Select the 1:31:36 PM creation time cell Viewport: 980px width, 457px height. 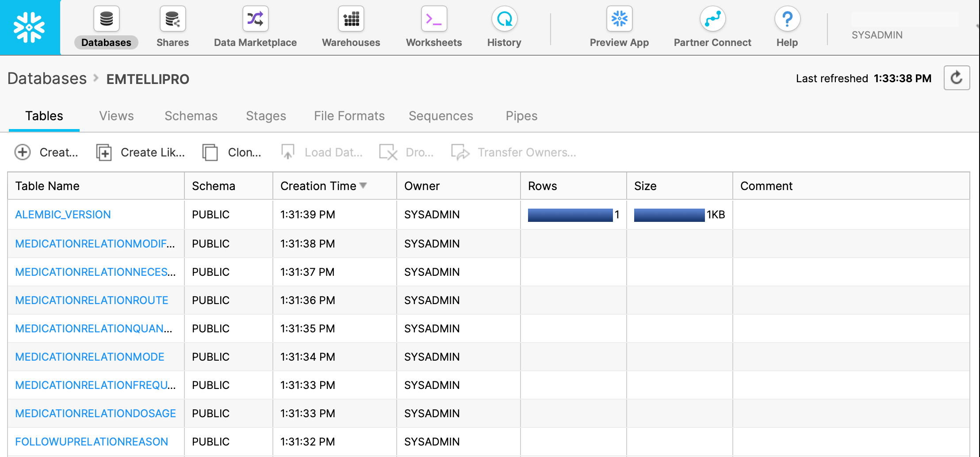tap(334, 300)
